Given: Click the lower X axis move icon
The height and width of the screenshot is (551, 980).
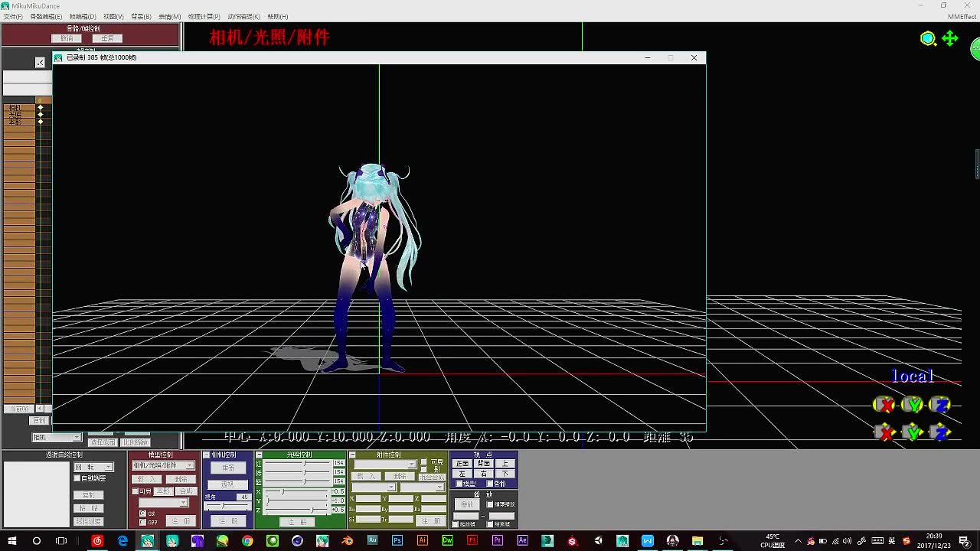Looking at the screenshot, I should [884, 432].
